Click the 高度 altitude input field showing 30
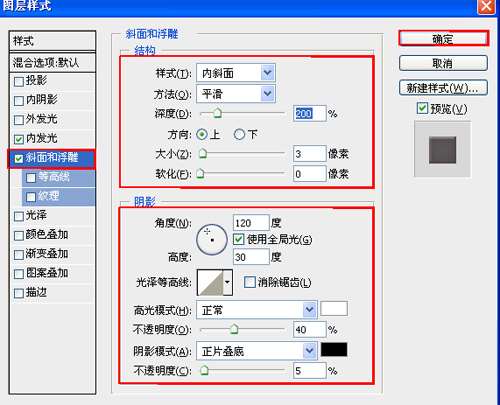This screenshot has width=500, height=405. pyautogui.click(x=251, y=257)
